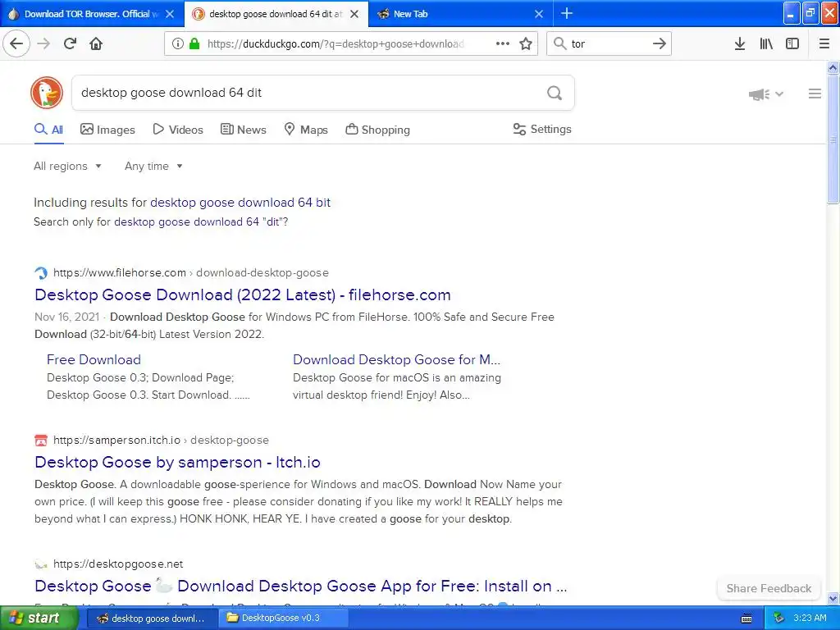Click the 3:23 AM taskbar clock
The image size is (840, 630).
point(810,619)
